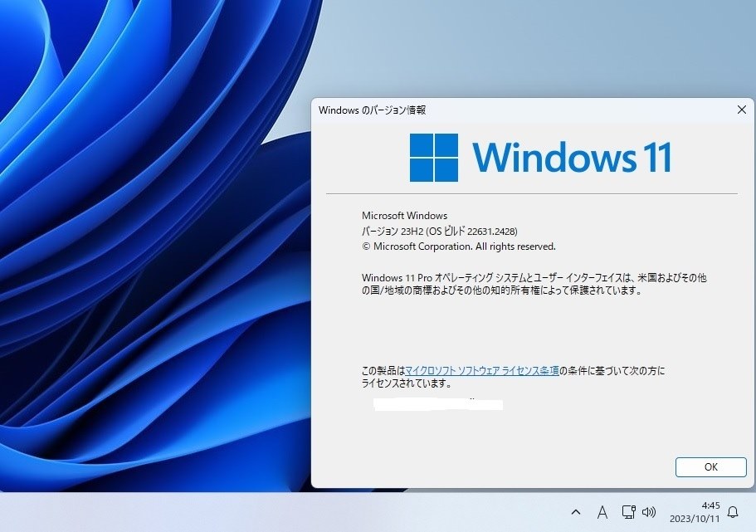This screenshot has height=532, width=756.
Task: Collapse the taskbar overflow menu chevron
Action: (576, 512)
